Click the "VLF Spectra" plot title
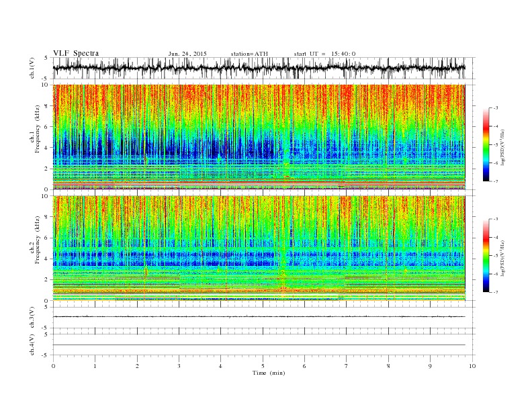Image resolution: width=532 pixels, height=411 pixels. [x=76, y=53]
